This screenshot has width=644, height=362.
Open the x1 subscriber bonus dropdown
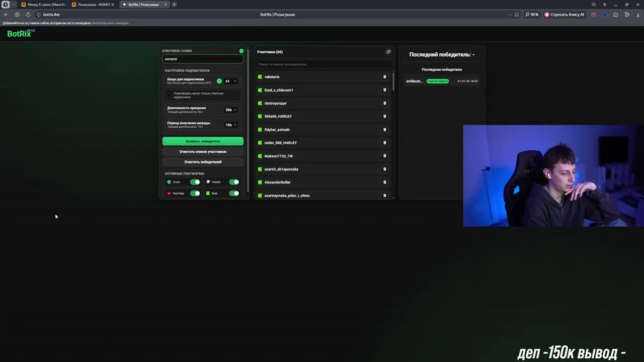(x=231, y=81)
